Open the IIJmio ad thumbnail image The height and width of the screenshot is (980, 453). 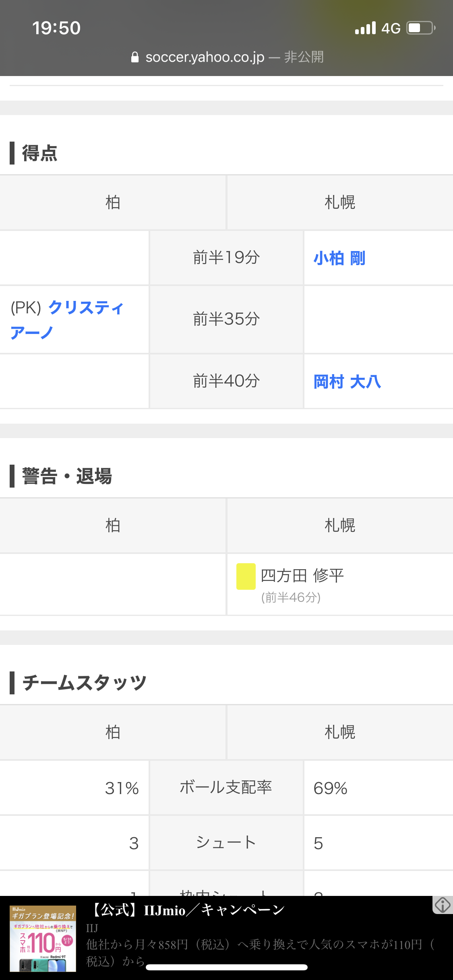pos(43,938)
